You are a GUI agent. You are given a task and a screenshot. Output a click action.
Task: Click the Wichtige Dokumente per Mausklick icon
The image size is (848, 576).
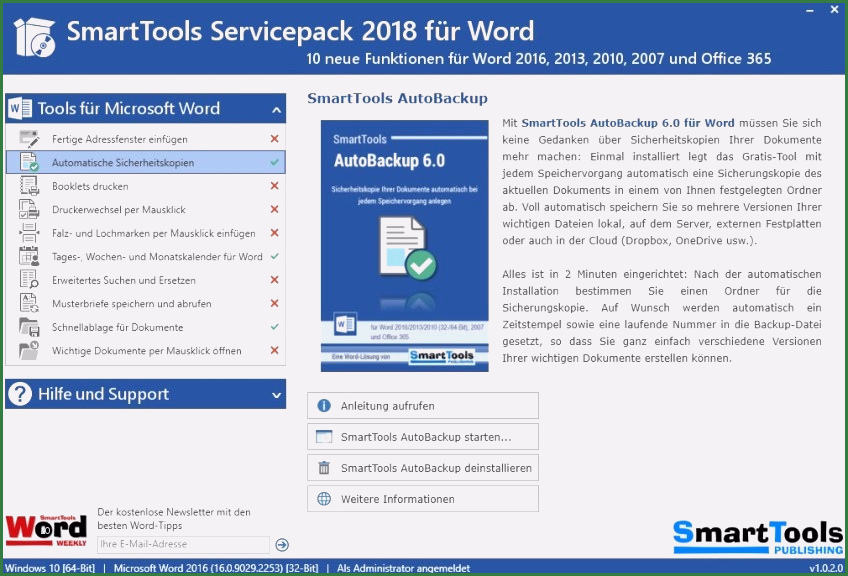click(29, 350)
